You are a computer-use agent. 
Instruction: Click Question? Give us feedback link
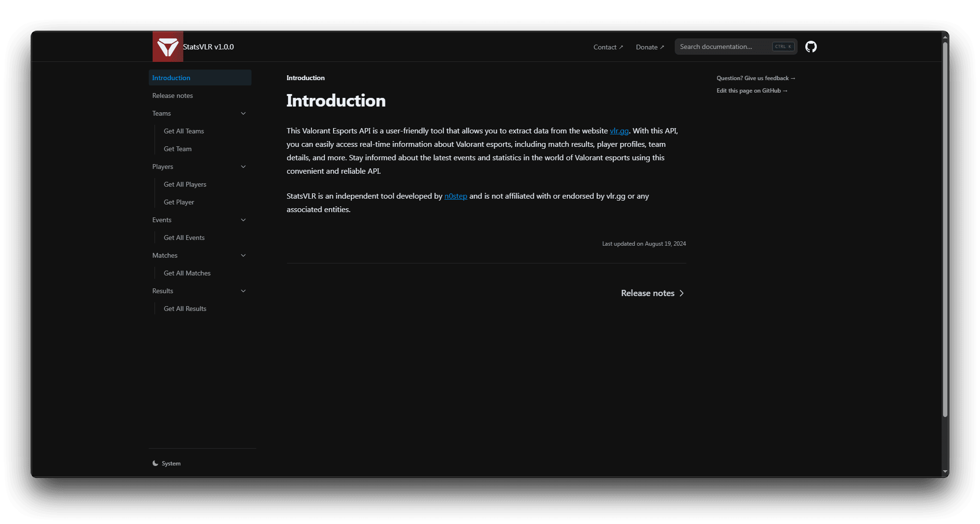(x=756, y=78)
